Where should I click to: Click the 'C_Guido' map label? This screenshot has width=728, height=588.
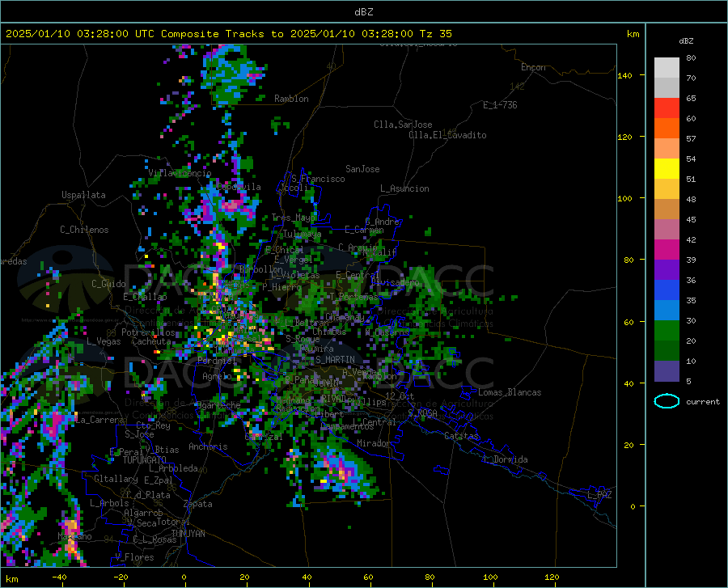tap(108, 284)
